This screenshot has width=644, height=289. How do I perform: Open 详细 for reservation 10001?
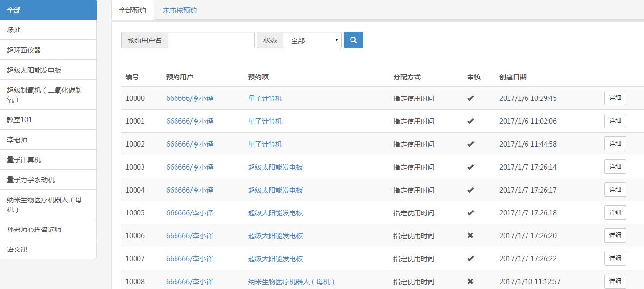(x=615, y=121)
